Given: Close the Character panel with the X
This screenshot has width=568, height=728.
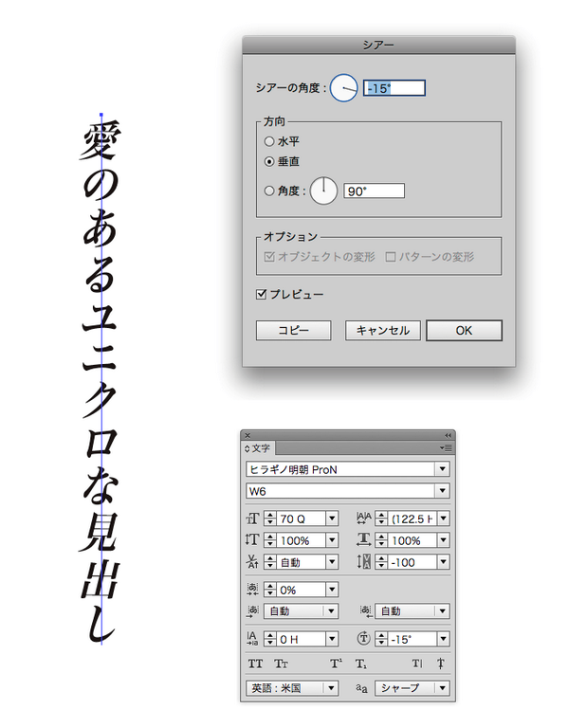Looking at the screenshot, I should click(x=247, y=435).
